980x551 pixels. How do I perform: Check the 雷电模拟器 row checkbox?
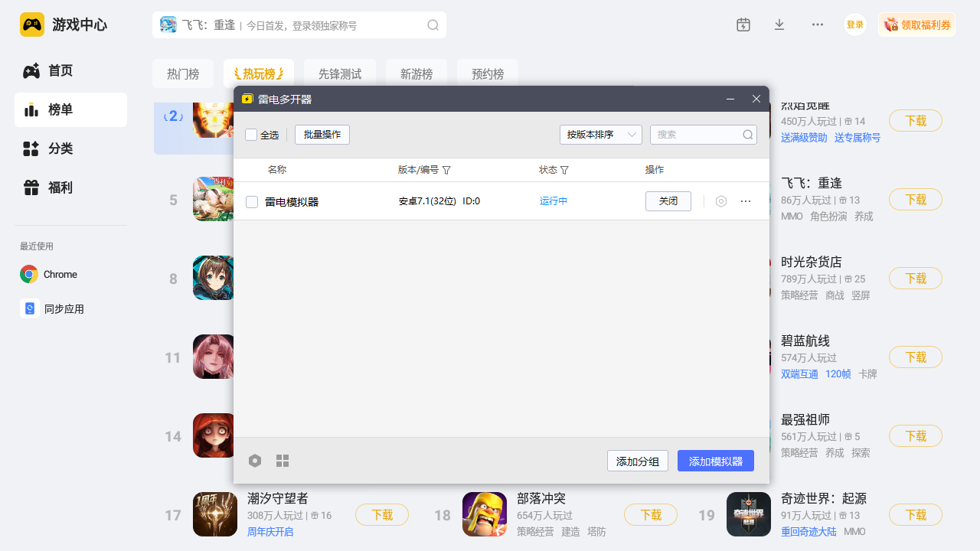pyautogui.click(x=252, y=201)
